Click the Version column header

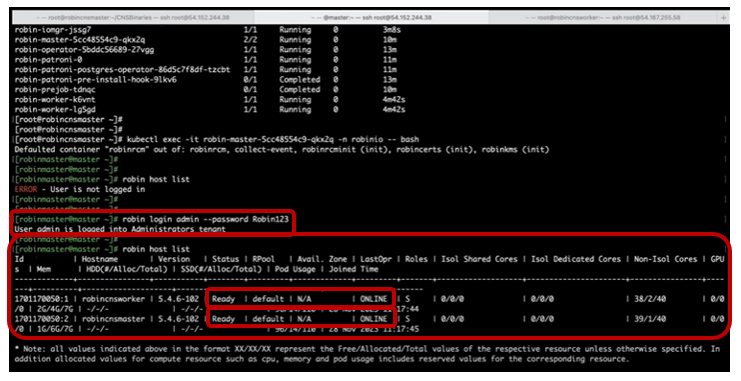click(174, 259)
